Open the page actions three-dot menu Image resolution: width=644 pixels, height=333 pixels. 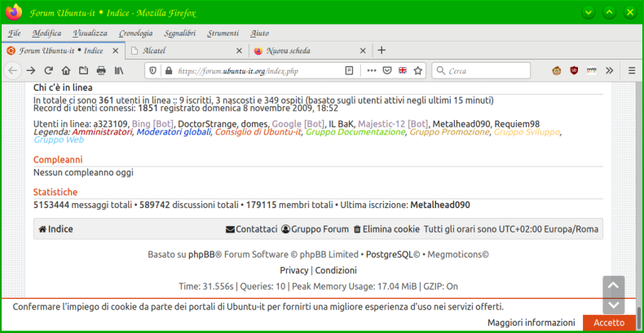[371, 71]
